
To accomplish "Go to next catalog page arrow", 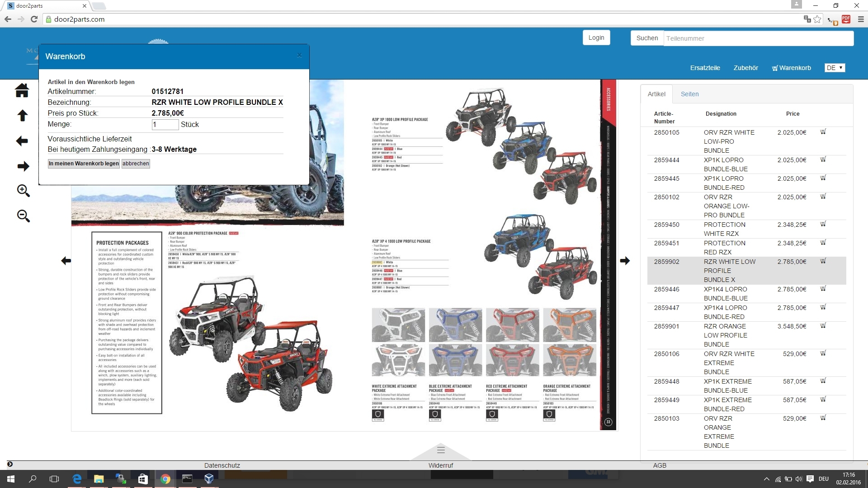I will click(625, 261).
